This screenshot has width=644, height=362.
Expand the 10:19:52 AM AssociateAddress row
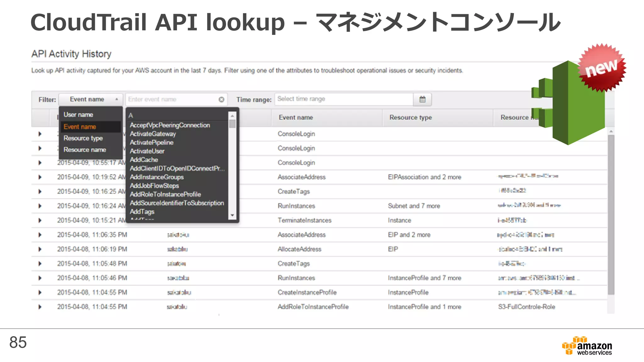(x=40, y=177)
